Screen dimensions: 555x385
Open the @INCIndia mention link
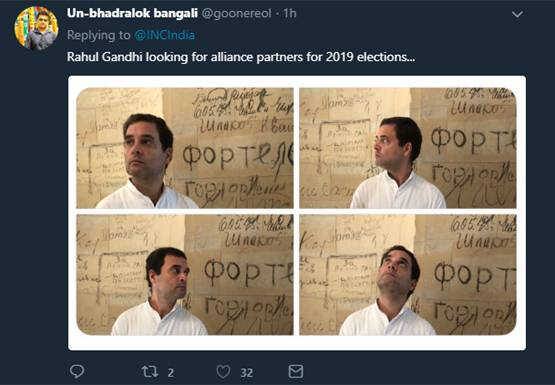[164, 35]
